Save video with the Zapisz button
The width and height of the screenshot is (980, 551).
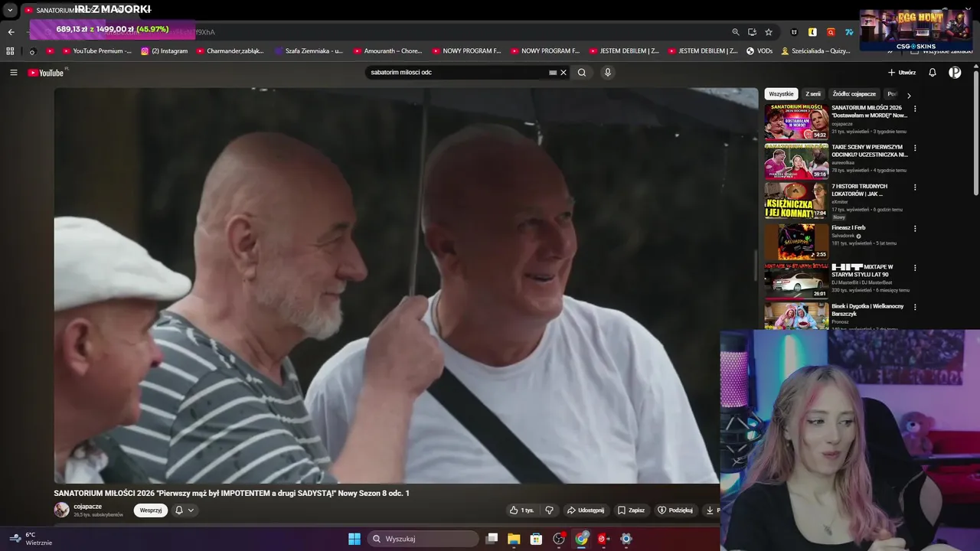click(631, 510)
